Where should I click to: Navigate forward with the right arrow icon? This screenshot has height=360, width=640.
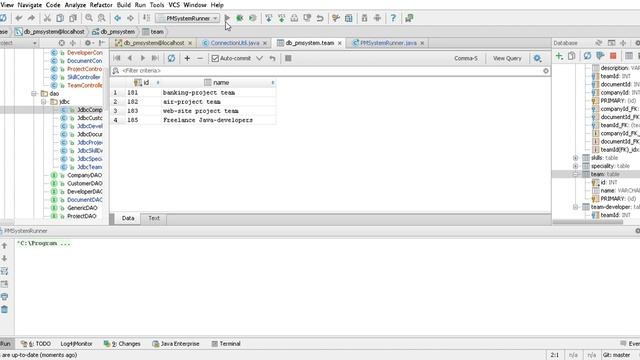(130, 18)
